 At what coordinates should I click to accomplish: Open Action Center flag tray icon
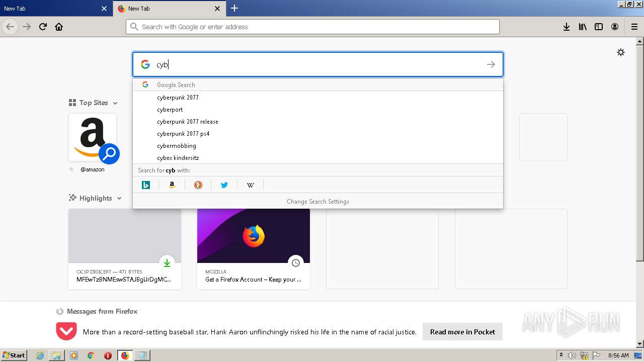596,355
